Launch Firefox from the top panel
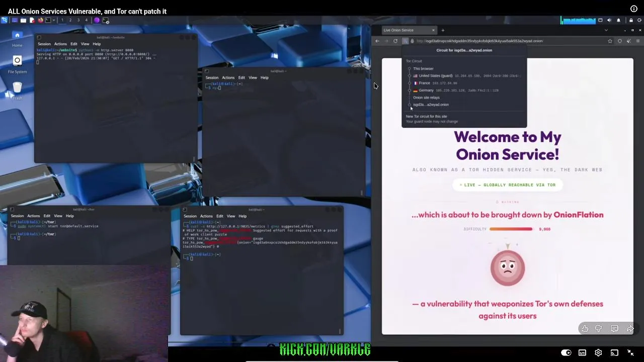This screenshot has width=644, height=362. [41, 20]
